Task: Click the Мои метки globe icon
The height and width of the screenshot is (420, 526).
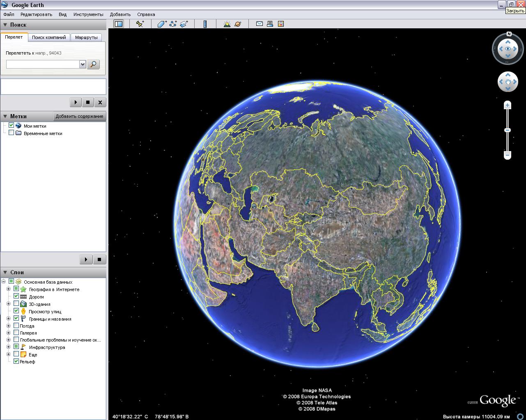Action: (x=18, y=126)
